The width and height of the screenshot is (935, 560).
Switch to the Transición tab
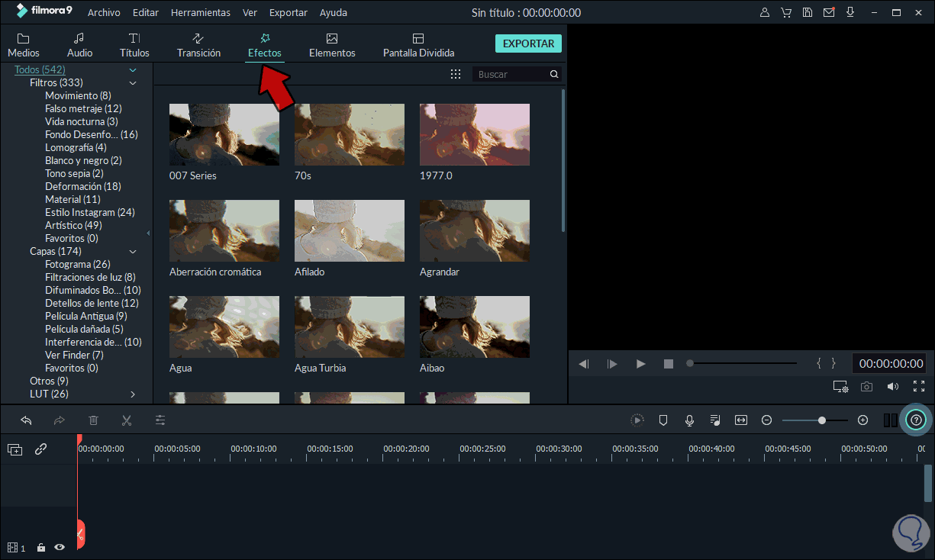click(x=198, y=43)
